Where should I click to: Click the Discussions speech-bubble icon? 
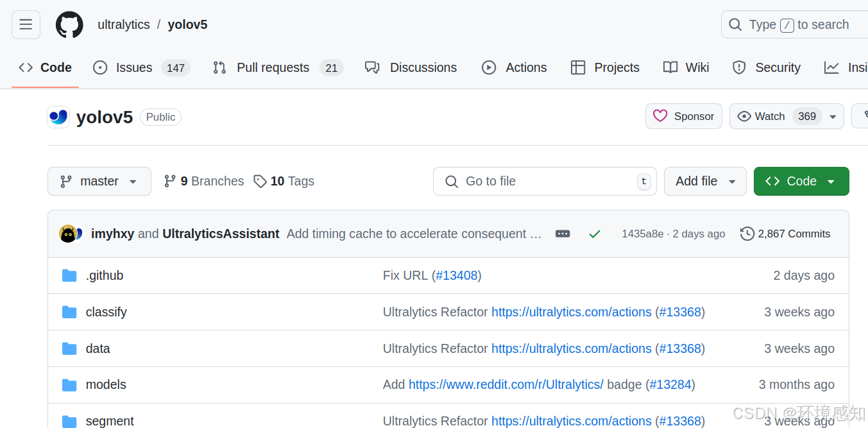tap(372, 67)
